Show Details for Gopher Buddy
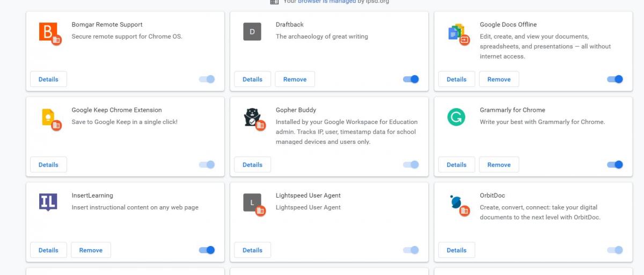Screen dimensions: 644x275 coord(252,164)
